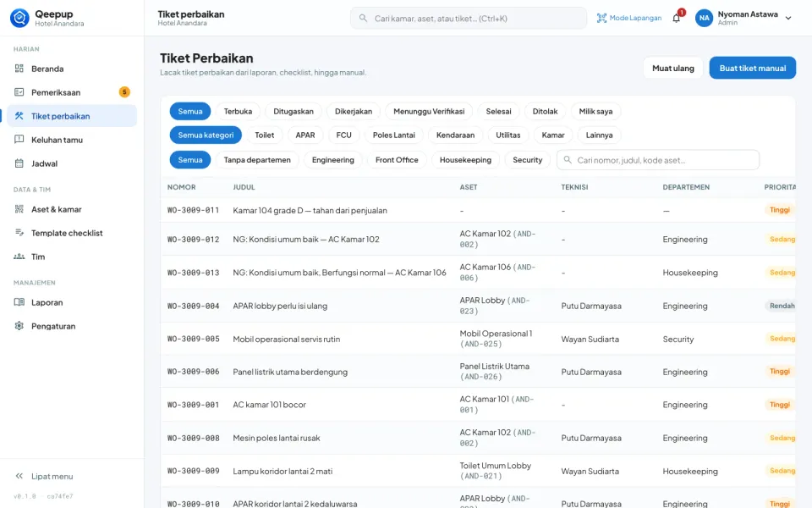The height and width of the screenshot is (508, 812).
Task: Open Laporan menu item
Action: tap(72, 302)
